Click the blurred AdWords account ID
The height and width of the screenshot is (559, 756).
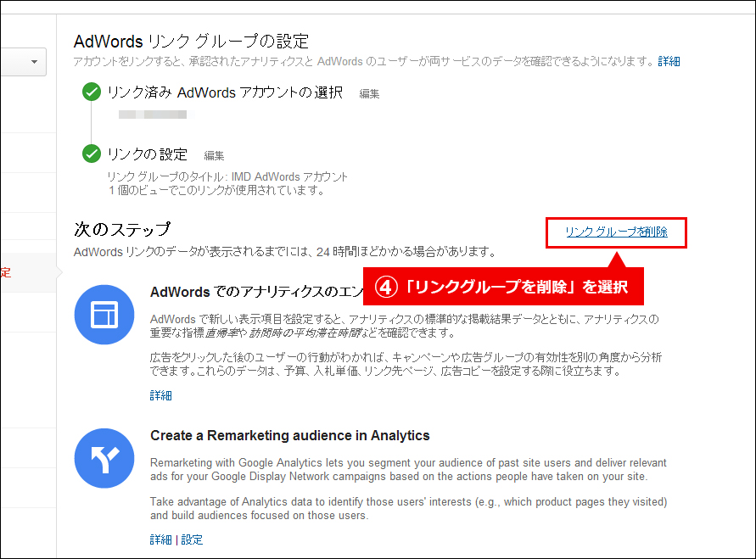[x=153, y=115]
